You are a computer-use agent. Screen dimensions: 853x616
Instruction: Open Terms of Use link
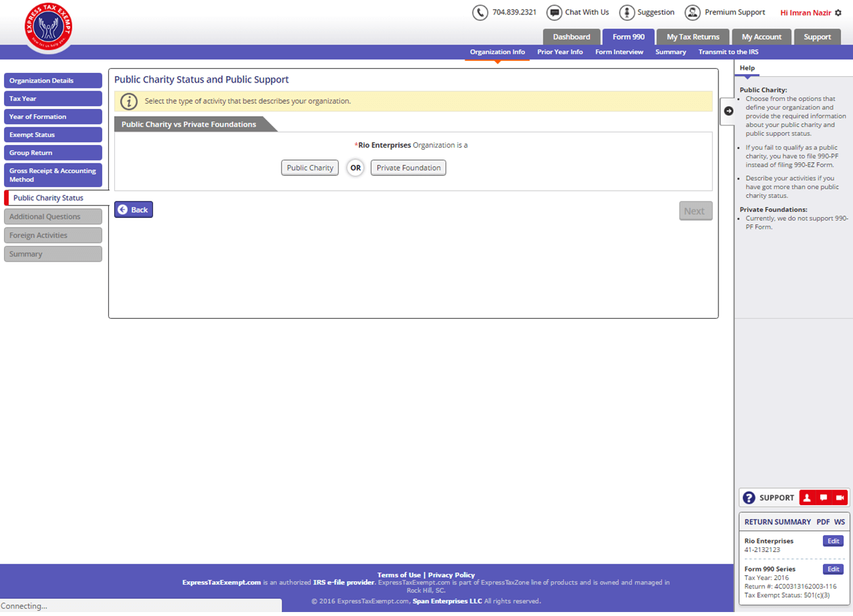coord(399,575)
